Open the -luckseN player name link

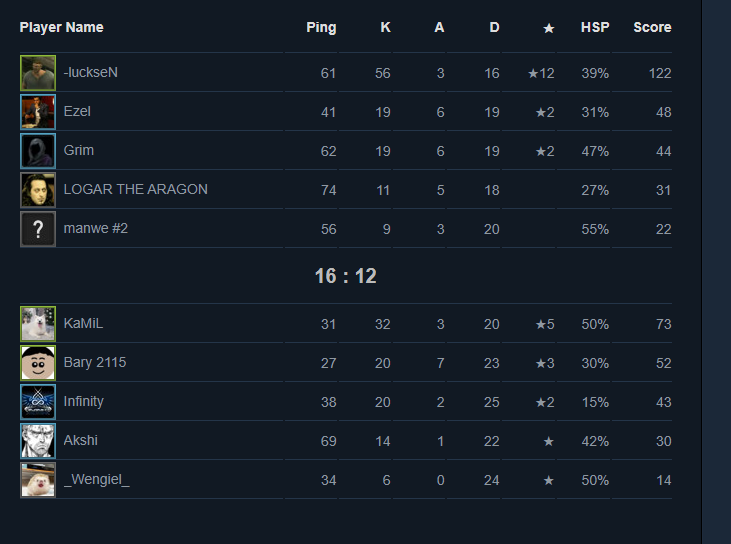(91, 73)
